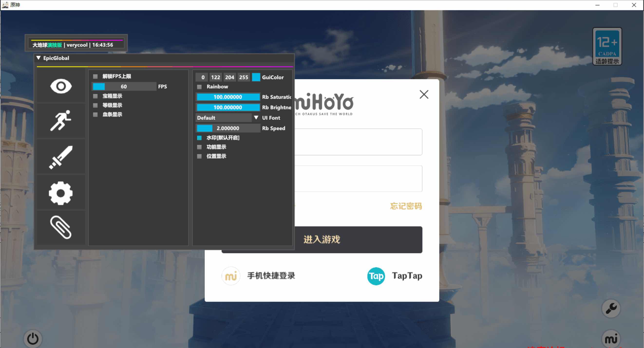This screenshot has height=348, width=644.
Task: Enable the 血条显示 checkbox
Action: (x=95, y=115)
